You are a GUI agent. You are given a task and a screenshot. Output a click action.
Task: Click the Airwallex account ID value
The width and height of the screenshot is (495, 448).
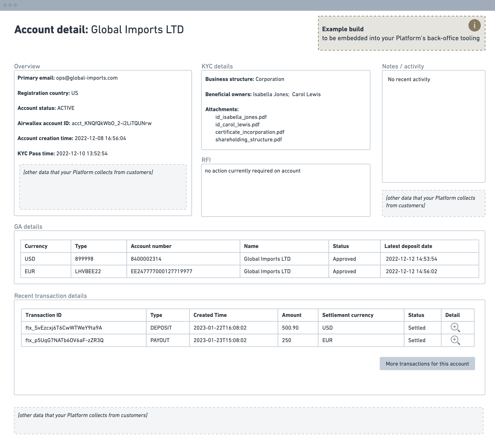[x=112, y=123]
